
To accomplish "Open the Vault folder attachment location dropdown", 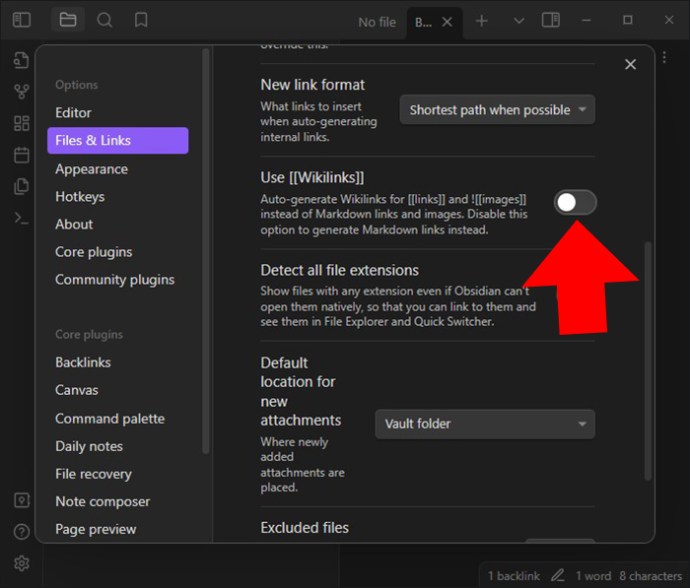I will (x=485, y=424).
